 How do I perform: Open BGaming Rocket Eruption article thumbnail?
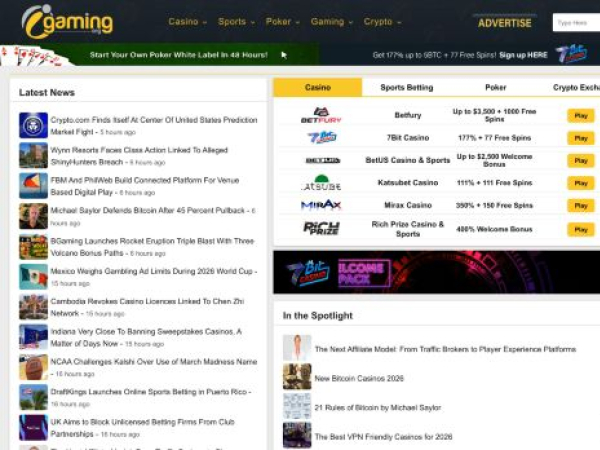[33, 247]
